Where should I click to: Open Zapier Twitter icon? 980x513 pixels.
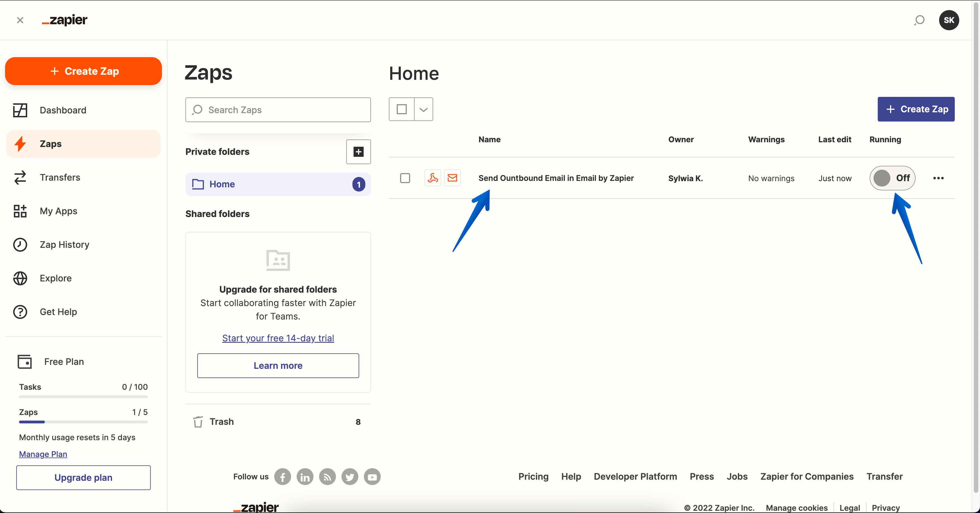click(350, 477)
